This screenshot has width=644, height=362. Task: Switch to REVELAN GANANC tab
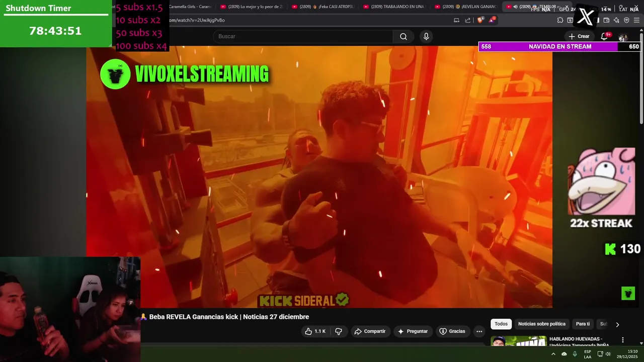coord(466,7)
